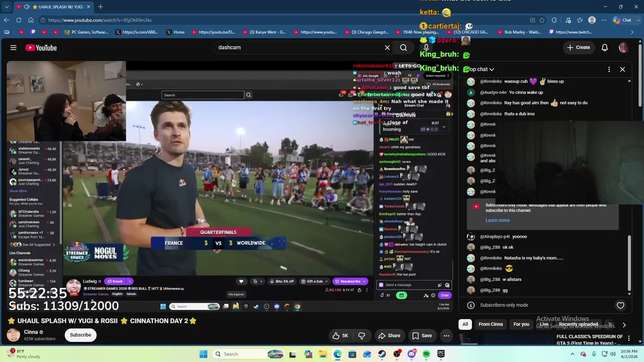Viewport: 644px width, 362px height.
Task: Open a new browser tab
Action: point(101,7)
